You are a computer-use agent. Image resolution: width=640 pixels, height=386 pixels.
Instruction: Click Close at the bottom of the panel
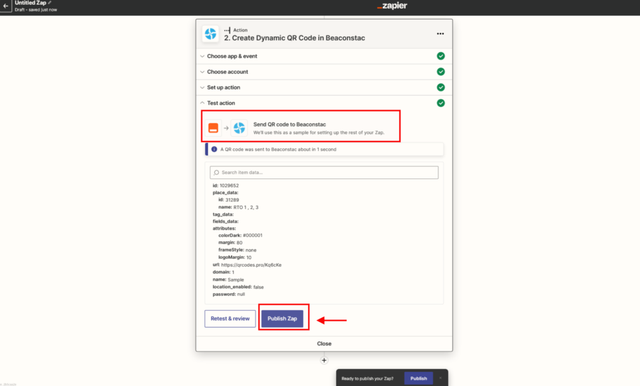pyautogui.click(x=324, y=344)
